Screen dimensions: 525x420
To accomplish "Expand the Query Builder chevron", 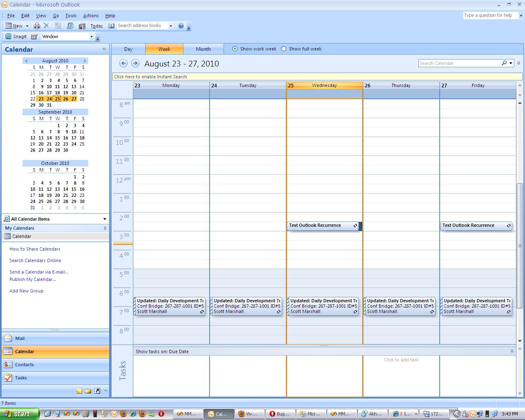I will (x=518, y=63).
